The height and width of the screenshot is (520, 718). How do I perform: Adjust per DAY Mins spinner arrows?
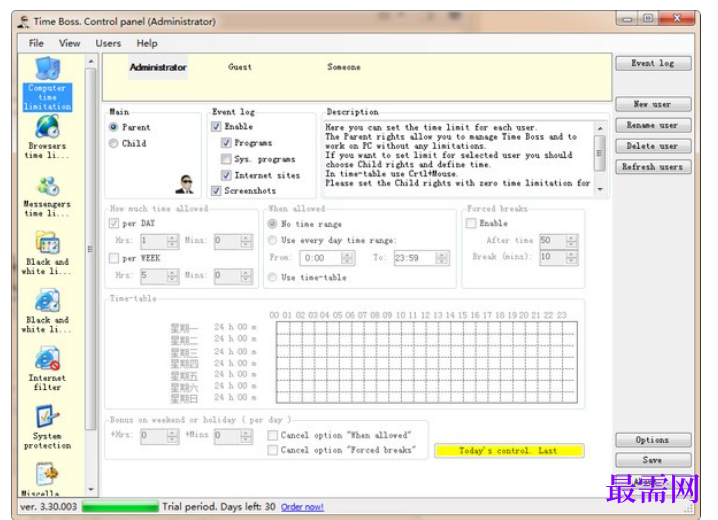pos(246,241)
